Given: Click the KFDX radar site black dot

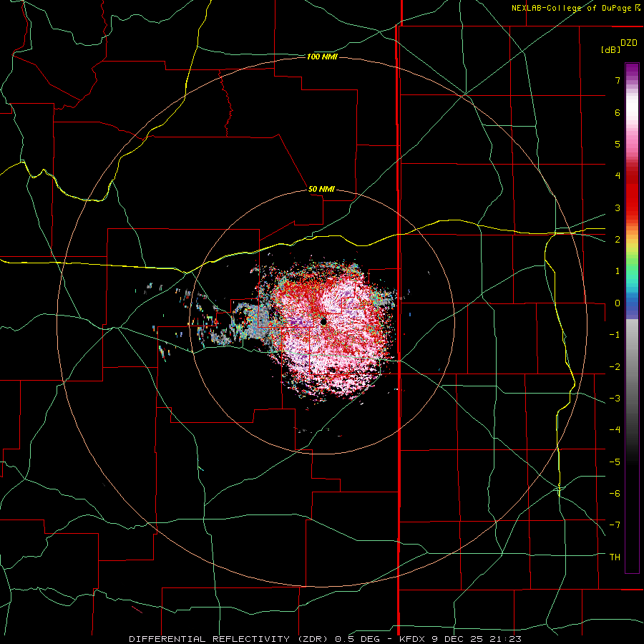Looking at the screenshot, I should (323, 321).
